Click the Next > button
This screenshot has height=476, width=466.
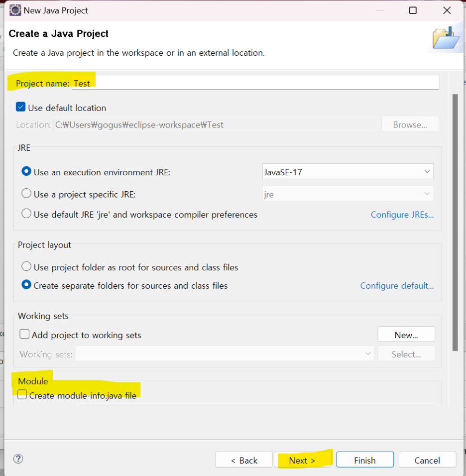tap(302, 460)
